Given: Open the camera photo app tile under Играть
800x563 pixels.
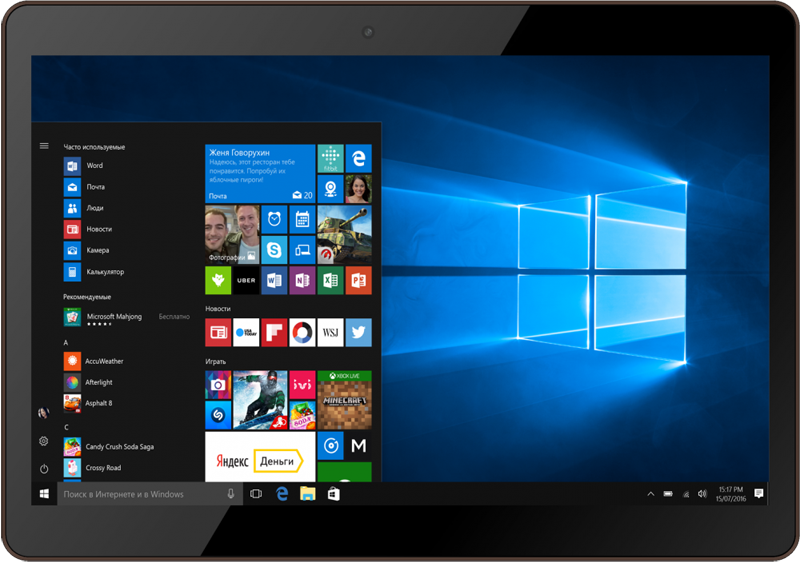Looking at the screenshot, I should [218, 385].
